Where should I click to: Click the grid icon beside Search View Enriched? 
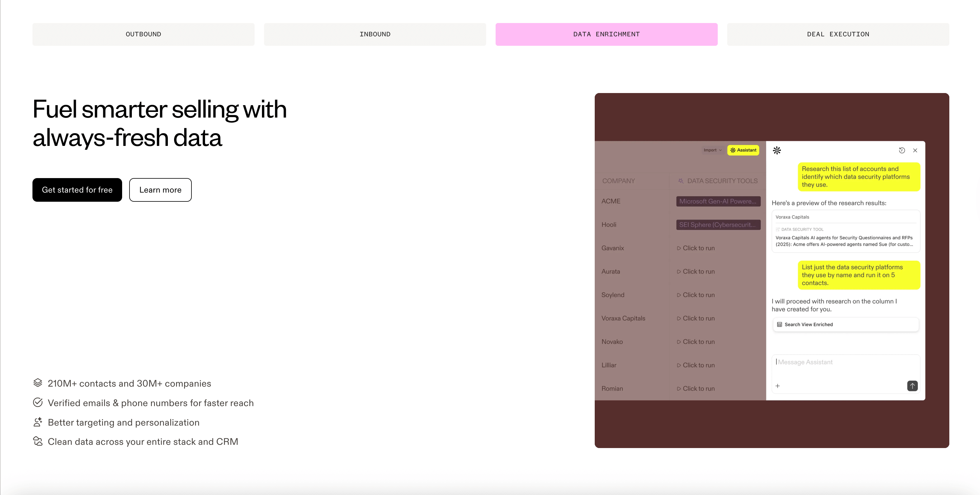tap(779, 324)
